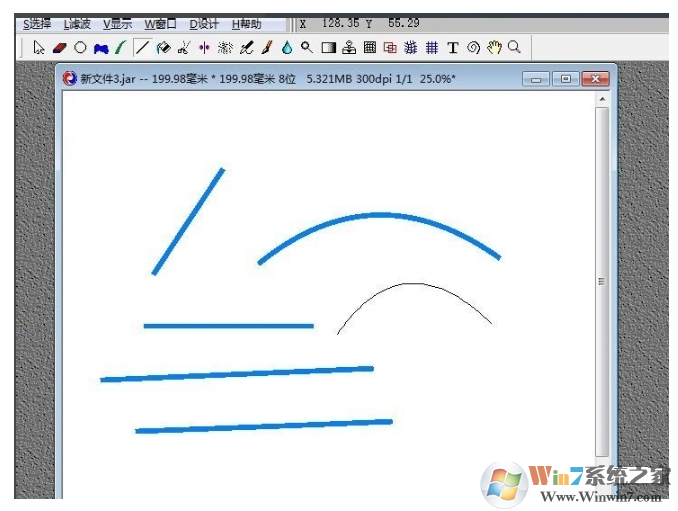Select the hand pan tool
The width and height of the screenshot is (678, 511).
coord(494,47)
